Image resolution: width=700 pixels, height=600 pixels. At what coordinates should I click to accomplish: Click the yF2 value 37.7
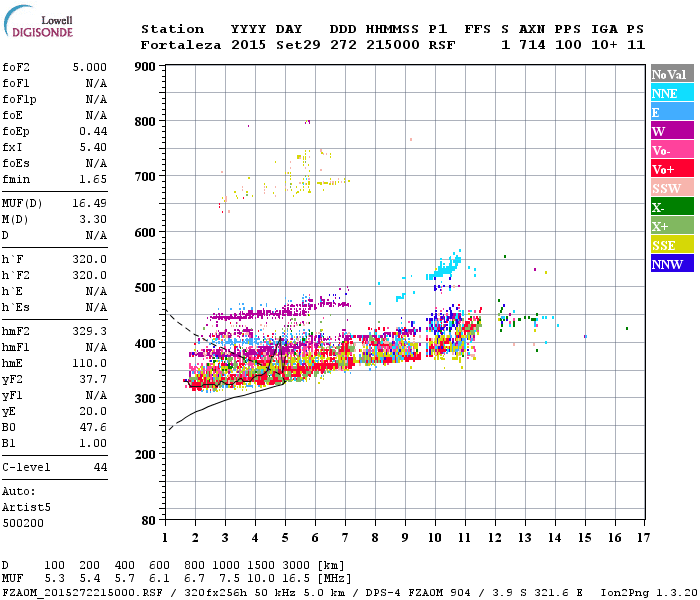(x=93, y=379)
